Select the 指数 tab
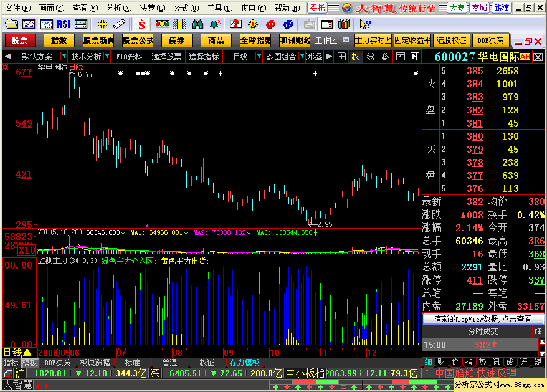The height and width of the screenshot is (392, 547). pos(59,41)
